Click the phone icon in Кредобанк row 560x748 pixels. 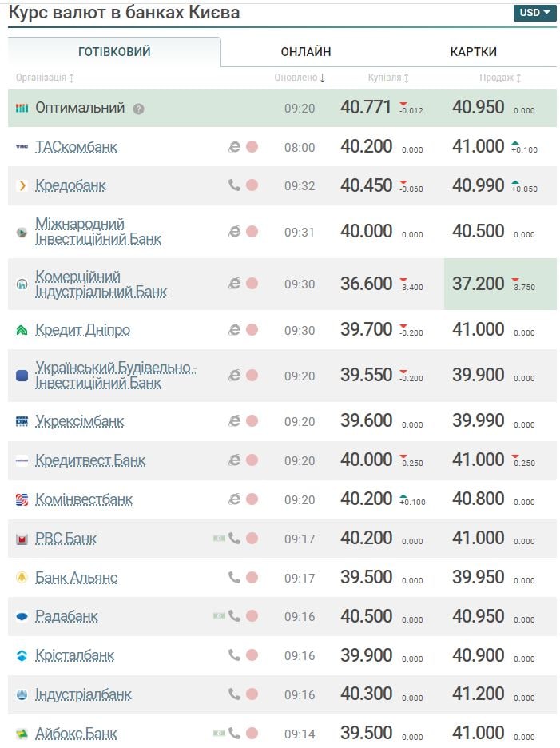pyautogui.click(x=234, y=185)
